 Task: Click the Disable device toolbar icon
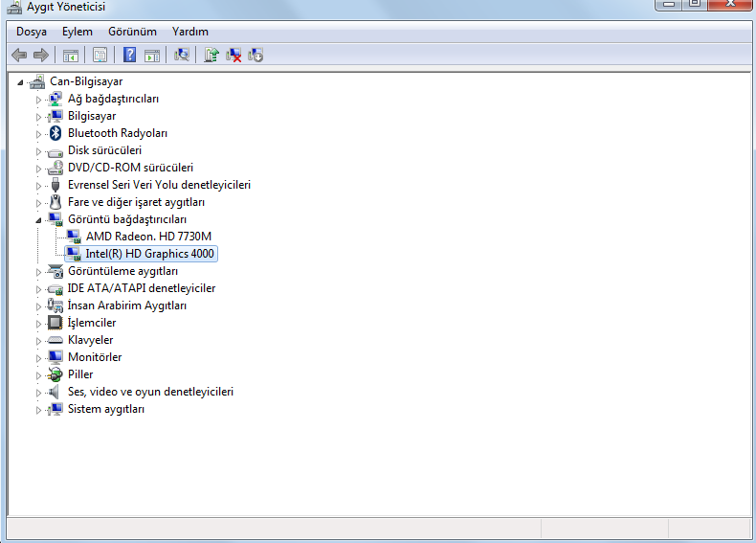coord(256,55)
